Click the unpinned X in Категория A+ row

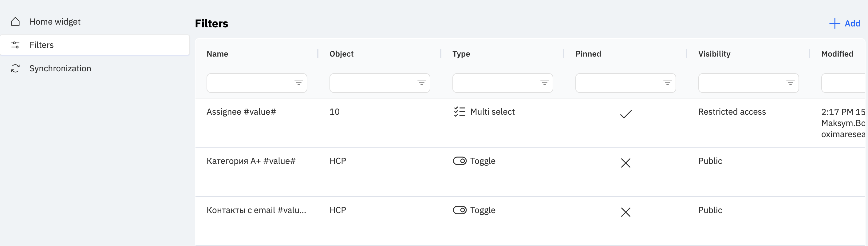point(626,163)
